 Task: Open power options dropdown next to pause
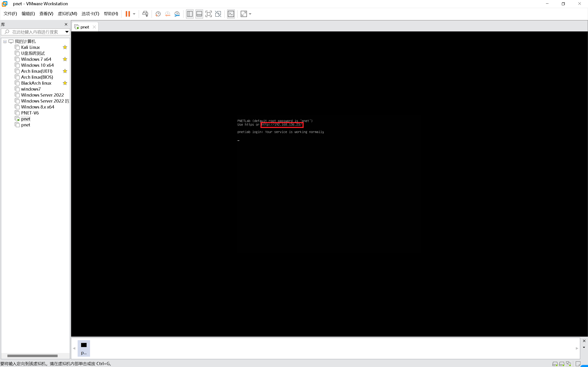click(134, 14)
